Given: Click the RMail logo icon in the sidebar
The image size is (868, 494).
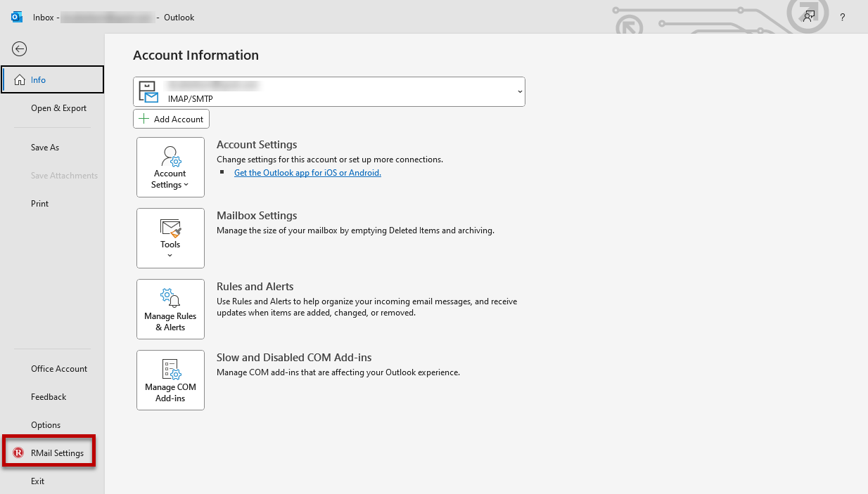Looking at the screenshot, I should [17, 453].
